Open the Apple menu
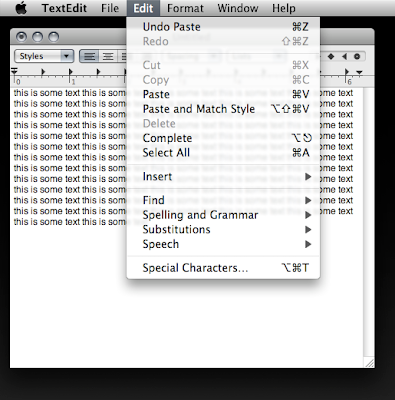This screenshot has height=400, width=395. pyautogui.click(x=21, y=8)
